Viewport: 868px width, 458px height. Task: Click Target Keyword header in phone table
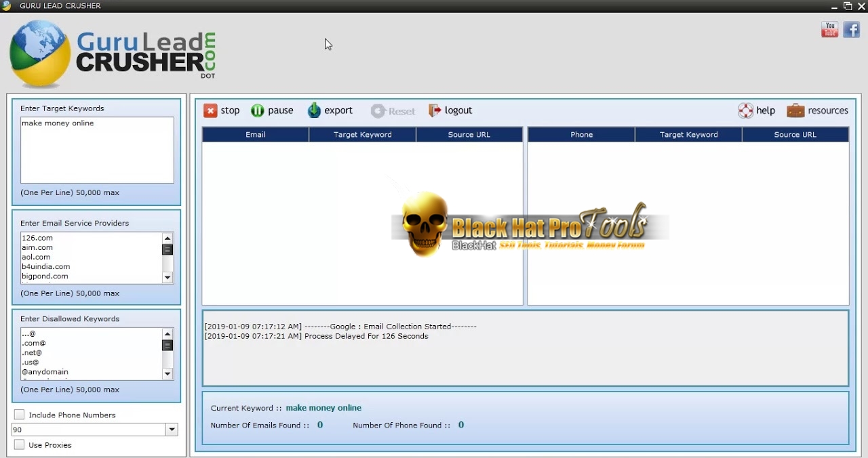click(x=689, y=134)
